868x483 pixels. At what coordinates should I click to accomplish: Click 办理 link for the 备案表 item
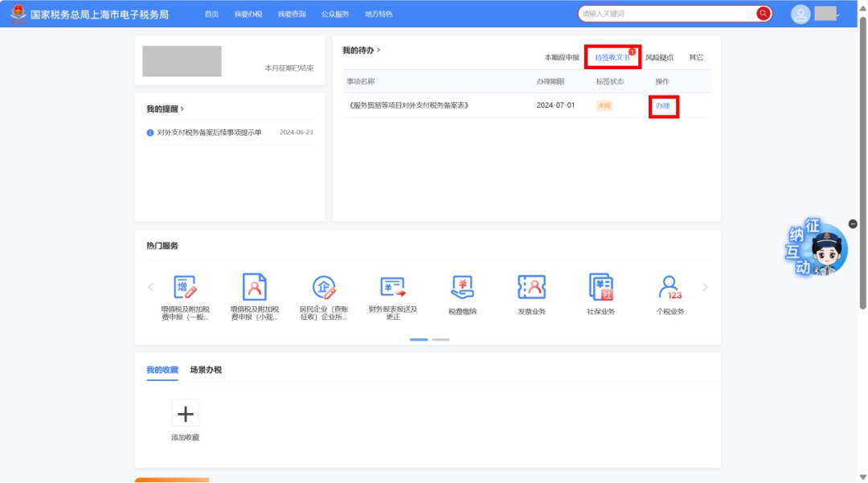662,106
